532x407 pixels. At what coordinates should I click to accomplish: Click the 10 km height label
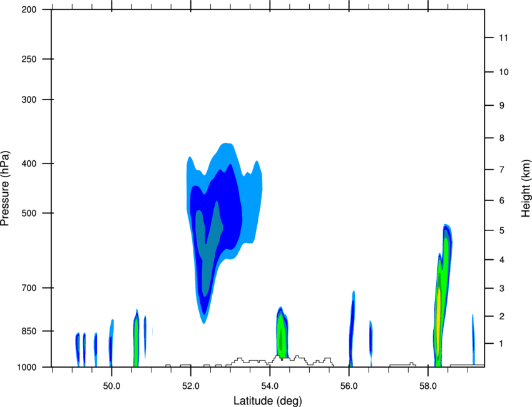pos(503,72)
